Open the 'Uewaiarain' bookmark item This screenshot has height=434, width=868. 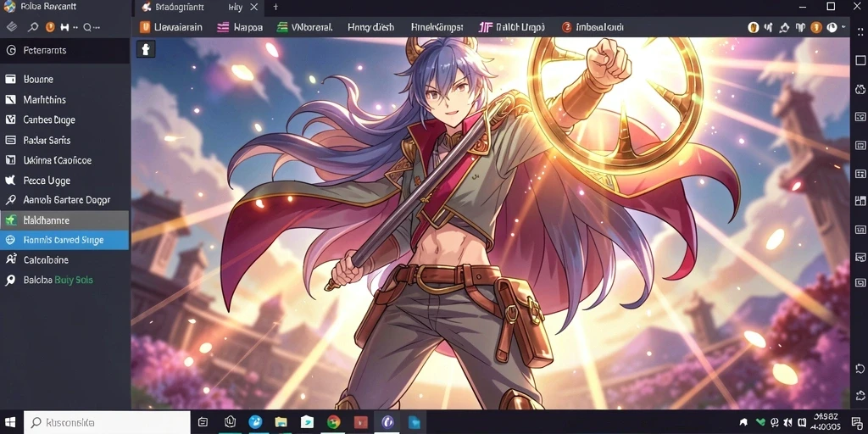(x=170, y=27)
